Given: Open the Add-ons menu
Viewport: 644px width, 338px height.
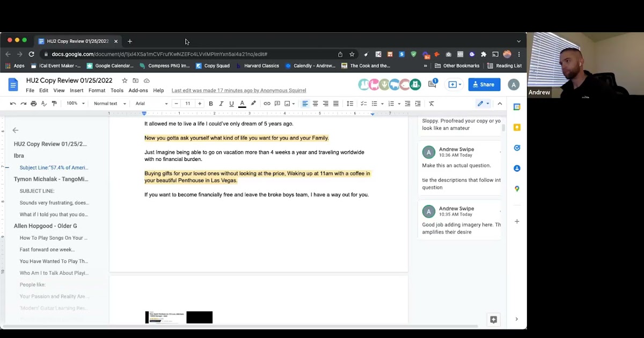Looking at the screenshot, I should (x=138, y=91).
